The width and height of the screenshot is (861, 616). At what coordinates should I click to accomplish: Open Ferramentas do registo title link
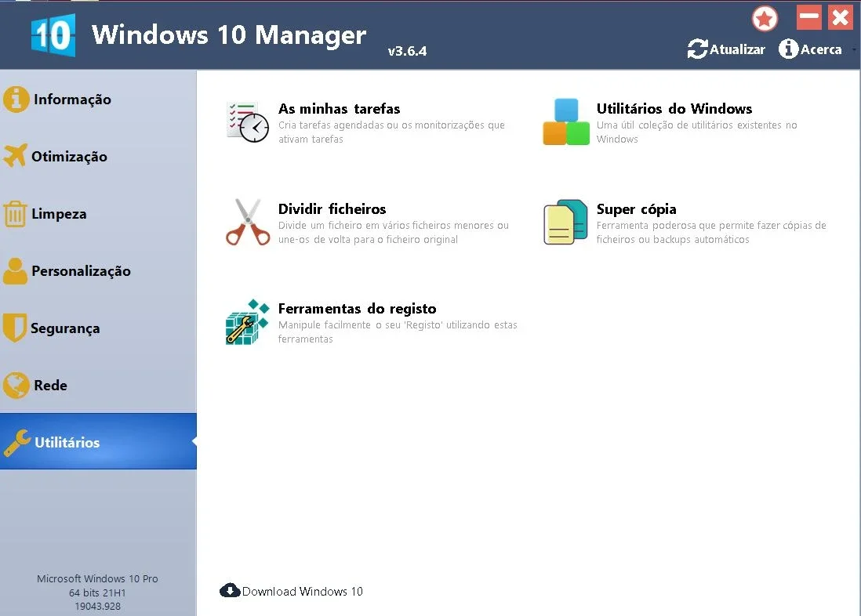[357, 309]
